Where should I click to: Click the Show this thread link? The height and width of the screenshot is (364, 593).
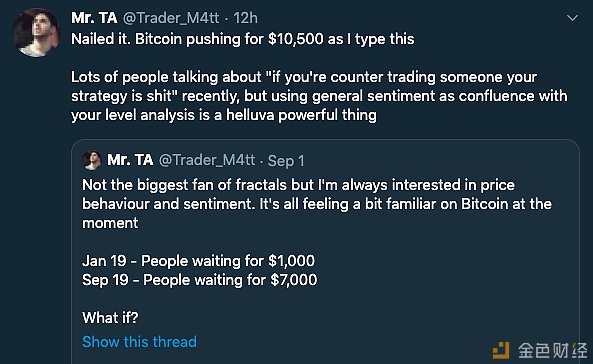140,342
